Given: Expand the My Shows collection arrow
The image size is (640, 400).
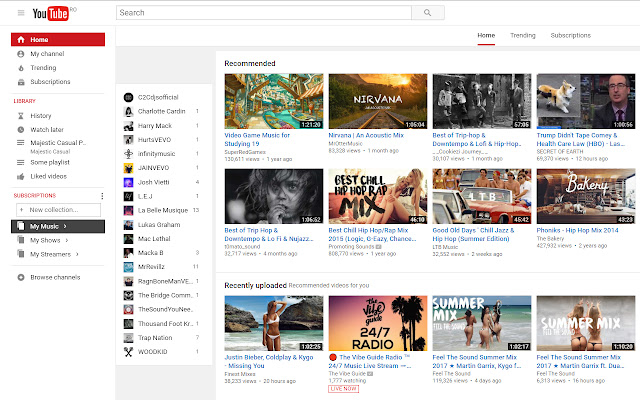Looking at the screenshot, I should [67, 240].
